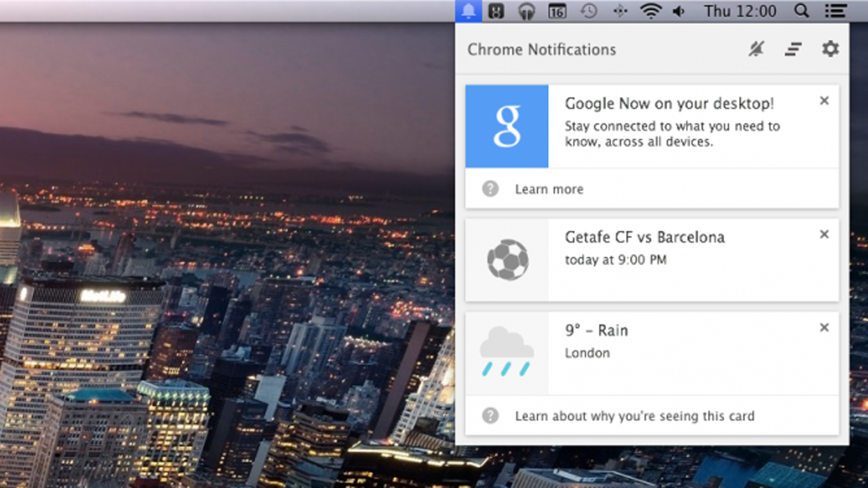This screenshot has width=868, height=488.
Task: Click the location services icon in the menu bar
Action: [x=619, y=11]
